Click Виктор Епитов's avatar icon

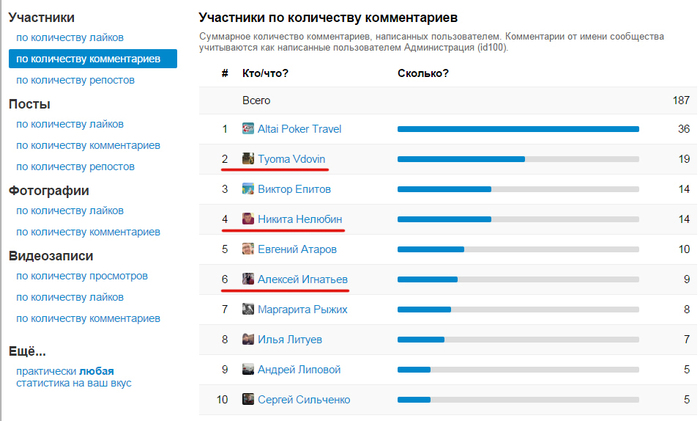pyautogui.click(x=248, y=188)
